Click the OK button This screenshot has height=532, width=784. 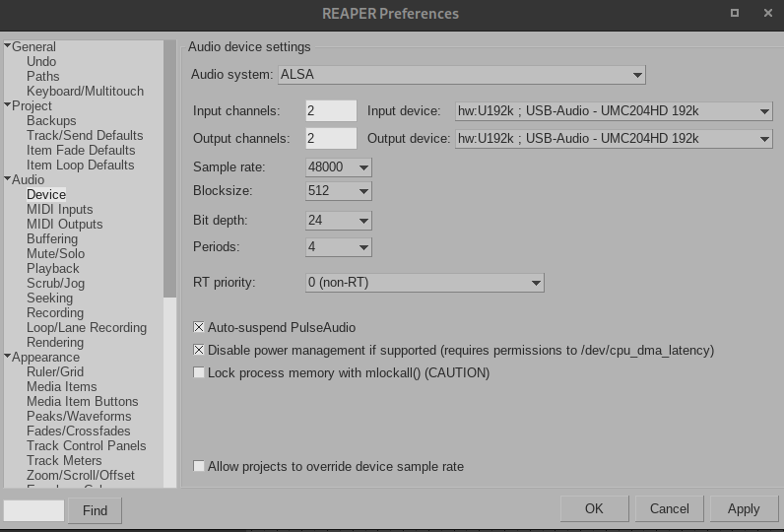click(x=594, y=509)
